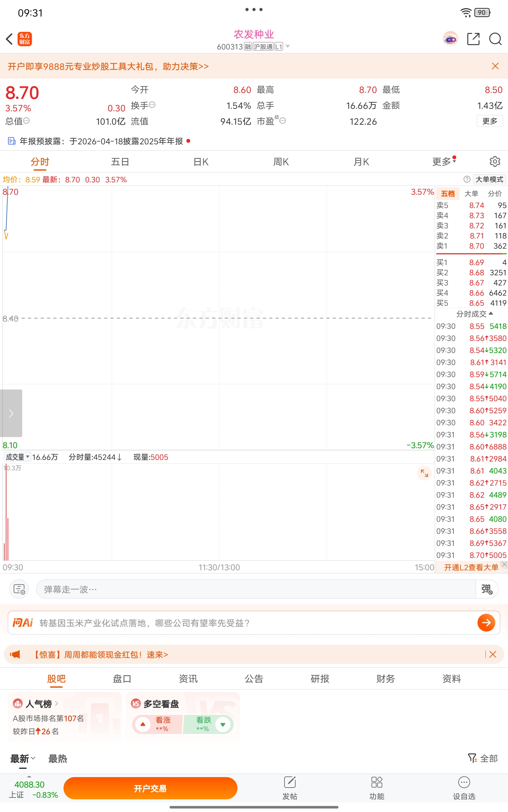This screenshot has height=812, width=508.
Task: Tap the 市盈 info icon
Action: coord(283,121)
